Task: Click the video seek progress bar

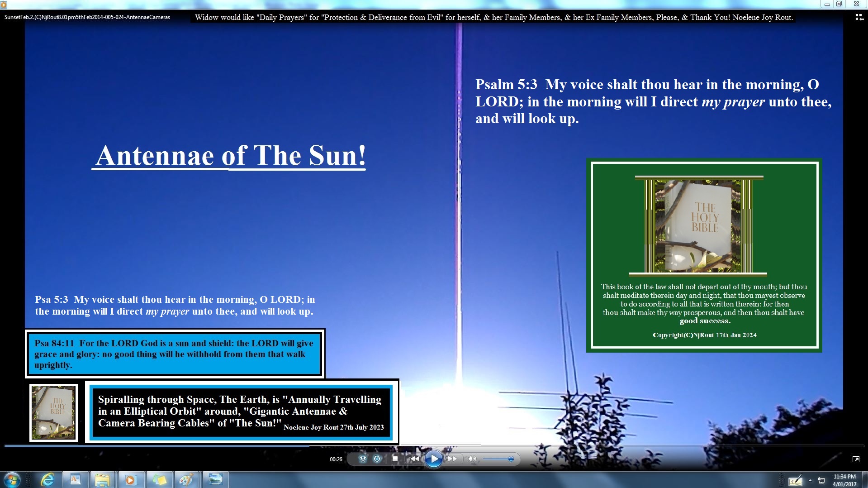Action: [434, 446]
